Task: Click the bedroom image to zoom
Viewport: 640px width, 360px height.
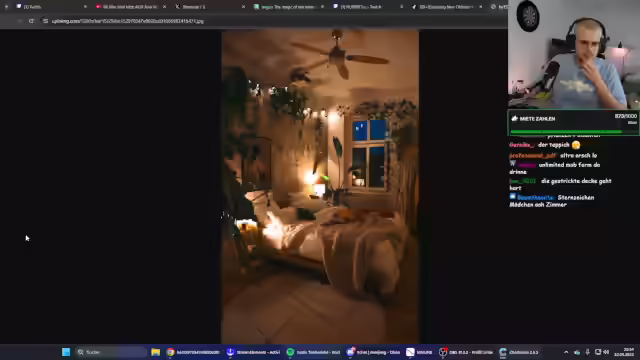Action: coord(320,187)
